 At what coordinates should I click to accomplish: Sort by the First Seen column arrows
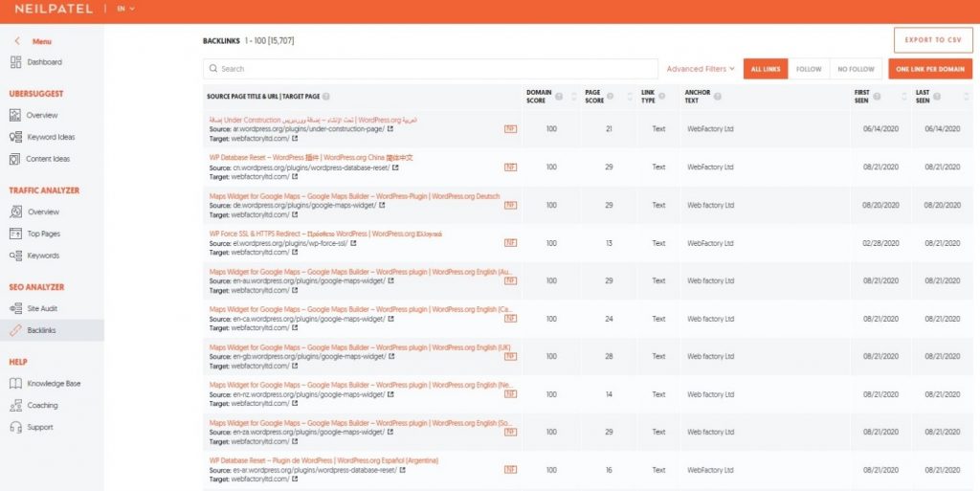point(902,96)
